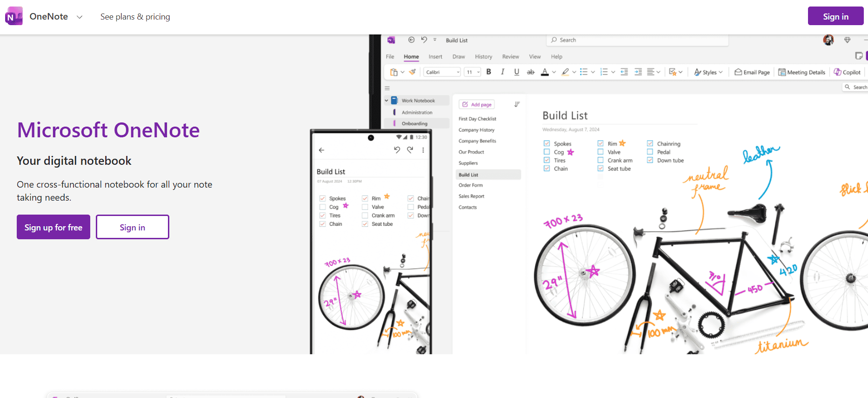
Task: Toggle the Chain checkbox in desktop Build List
Action: (547, 169)
